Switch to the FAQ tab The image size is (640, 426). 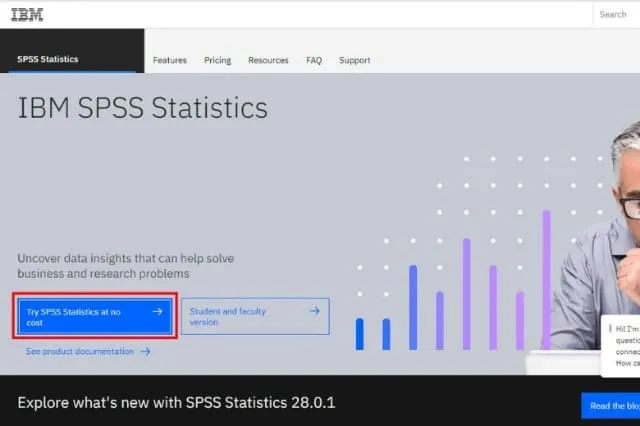coord(314,60)
